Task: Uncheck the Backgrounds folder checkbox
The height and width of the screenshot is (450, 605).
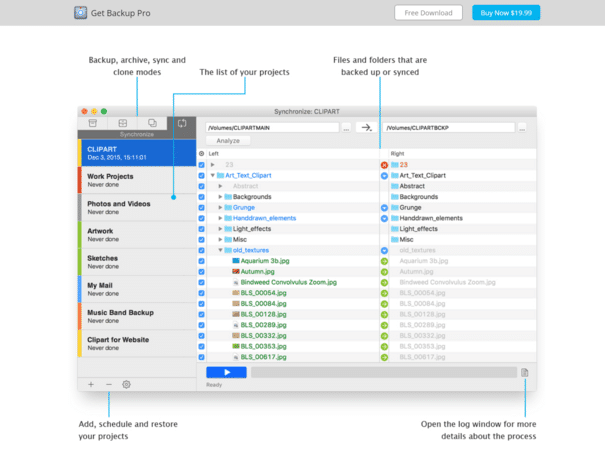Action: click(x=202, y=196)
